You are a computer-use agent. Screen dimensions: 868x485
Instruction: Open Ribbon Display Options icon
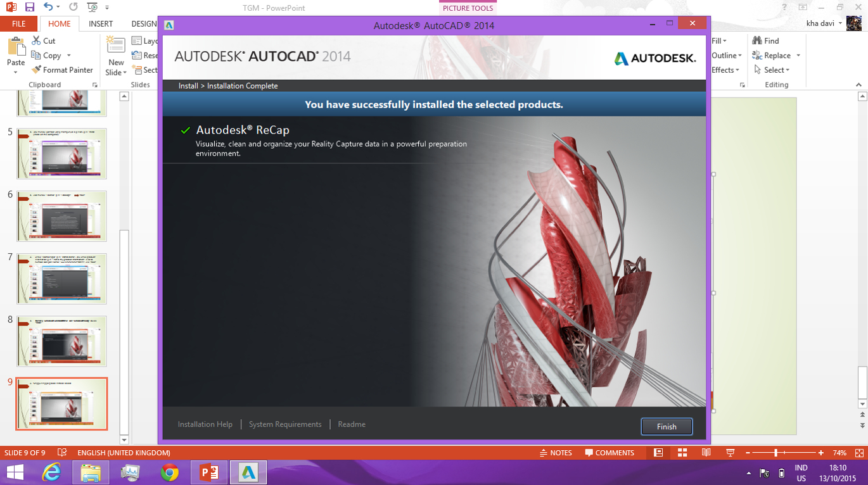(803, 8)
